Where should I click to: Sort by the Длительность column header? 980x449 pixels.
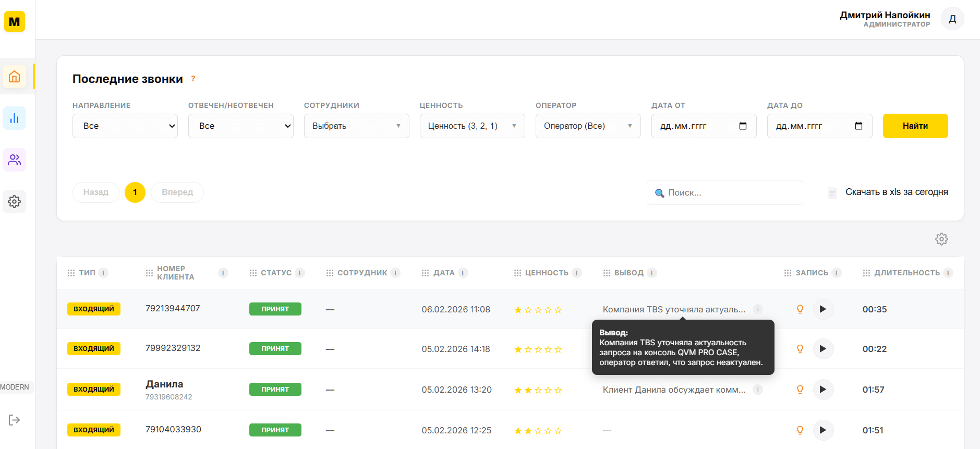(906, 273)
